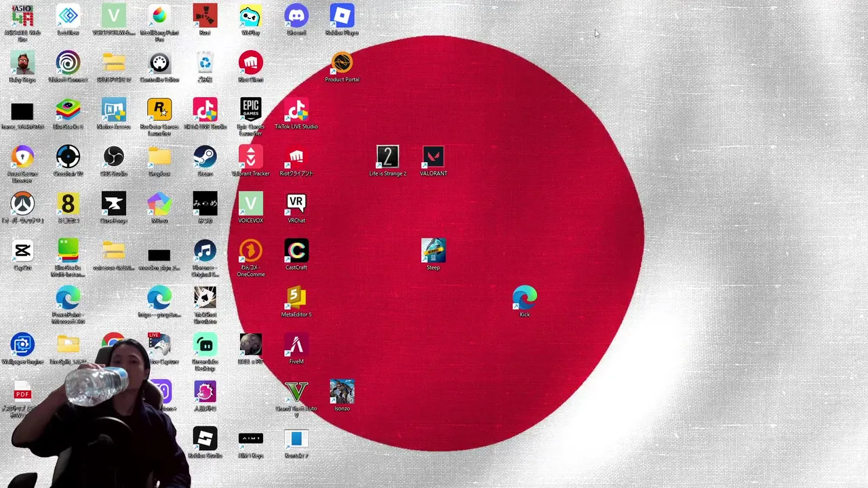The image size is (868, 488).
Task: Select the Florence Original Soundtrack music icon
Action: click(205, 251)
